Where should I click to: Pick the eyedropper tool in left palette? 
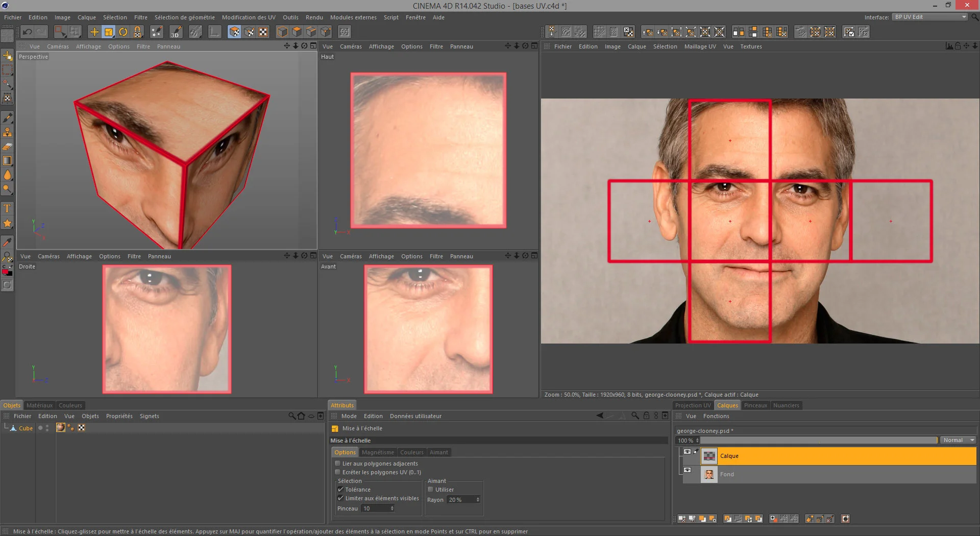[x=7, y=242]
